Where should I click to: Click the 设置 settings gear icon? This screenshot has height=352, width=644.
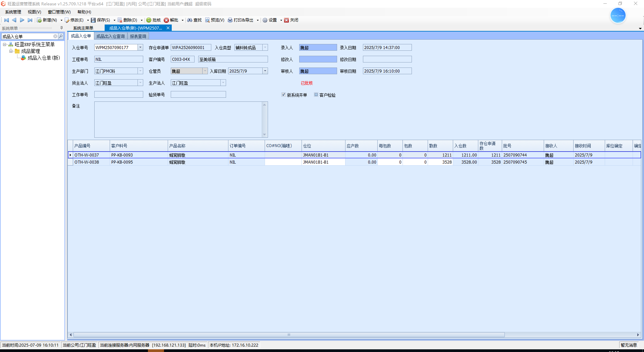(265, 20)
